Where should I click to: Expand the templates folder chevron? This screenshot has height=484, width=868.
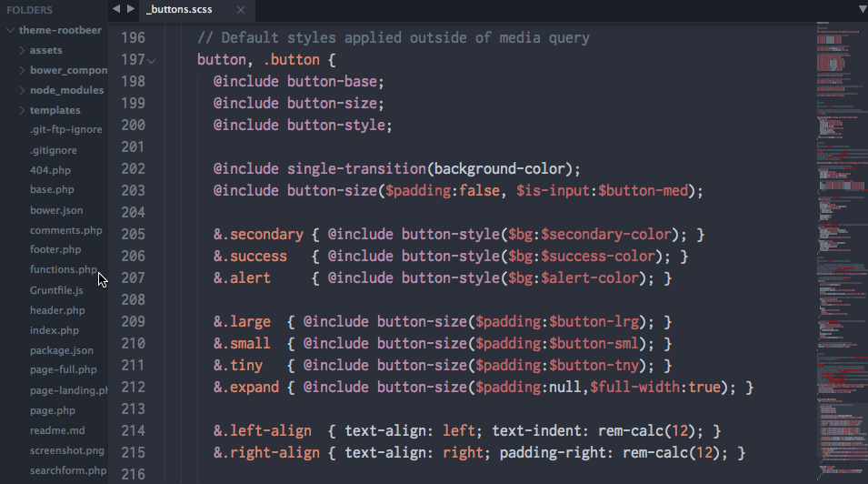pos(22,110)
